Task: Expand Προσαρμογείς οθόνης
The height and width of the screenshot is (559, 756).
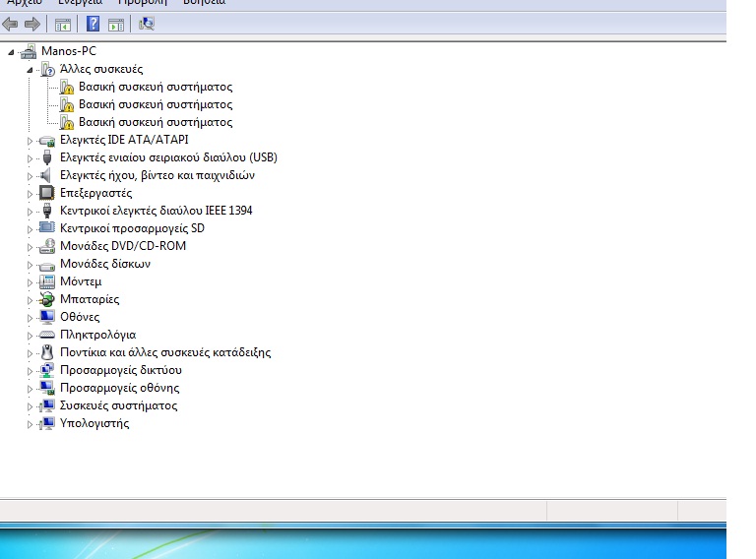Action: [x=30, y=389]
